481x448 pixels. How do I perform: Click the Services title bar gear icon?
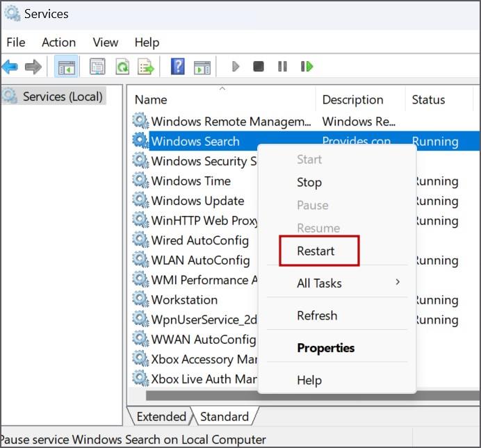click(13, 14)
